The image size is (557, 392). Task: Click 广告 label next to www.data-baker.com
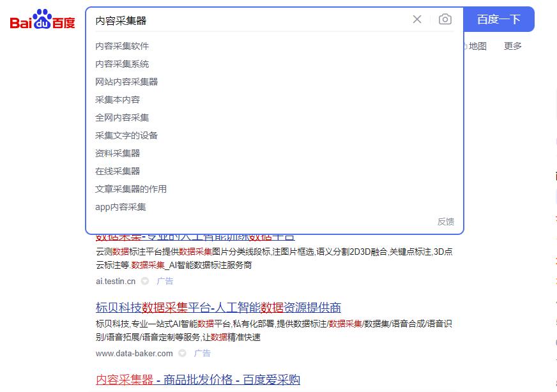[202, 353]
